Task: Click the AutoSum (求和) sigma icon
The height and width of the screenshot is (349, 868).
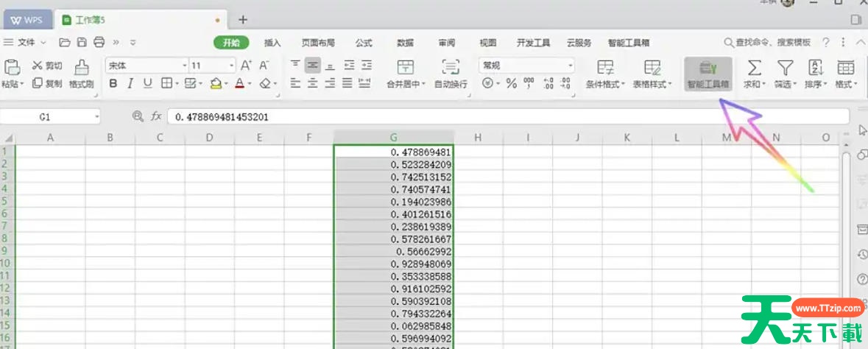Action: click(754, 68)
